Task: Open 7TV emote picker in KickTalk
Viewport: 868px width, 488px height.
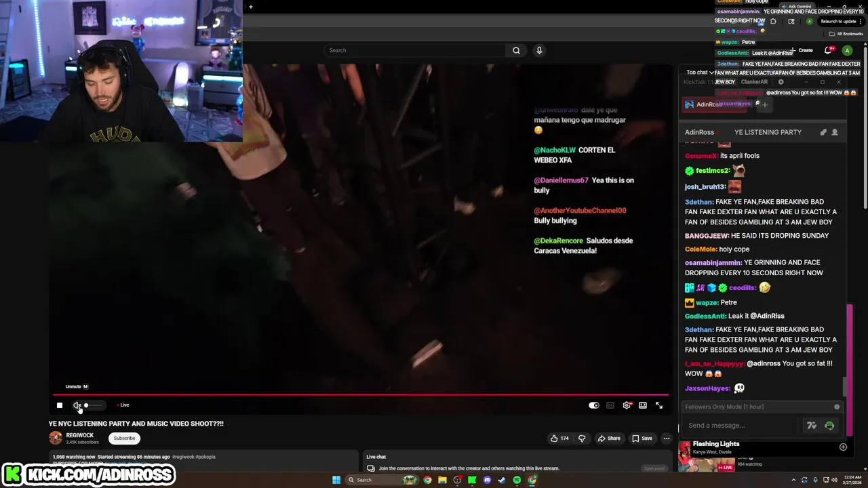Action: 811,426
